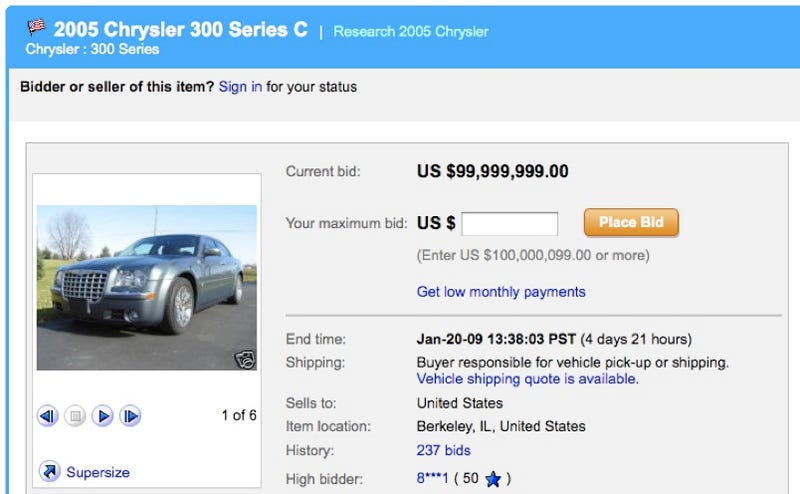Click the American flag icon beside listing title
Screen dimensions: 800x494
[36, 26]
